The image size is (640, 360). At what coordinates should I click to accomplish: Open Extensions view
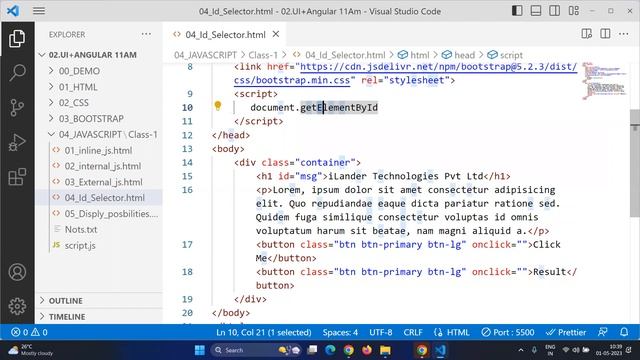(17, 177)
